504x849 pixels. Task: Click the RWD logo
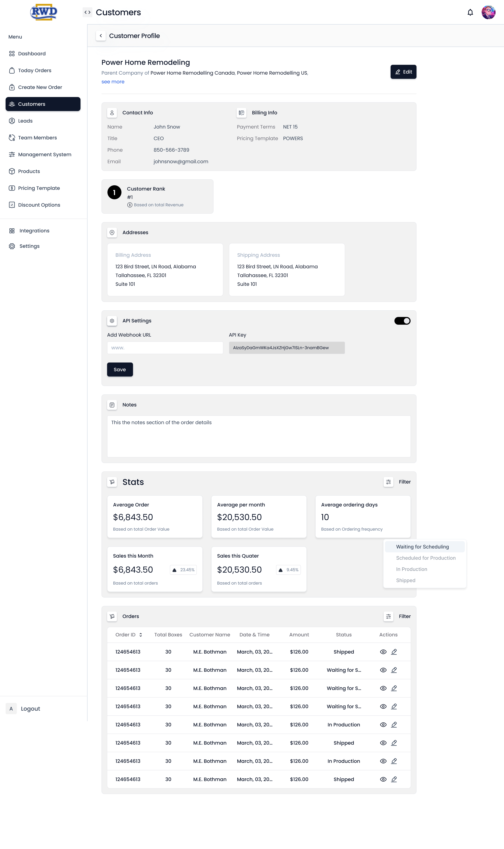coord(43,12)
